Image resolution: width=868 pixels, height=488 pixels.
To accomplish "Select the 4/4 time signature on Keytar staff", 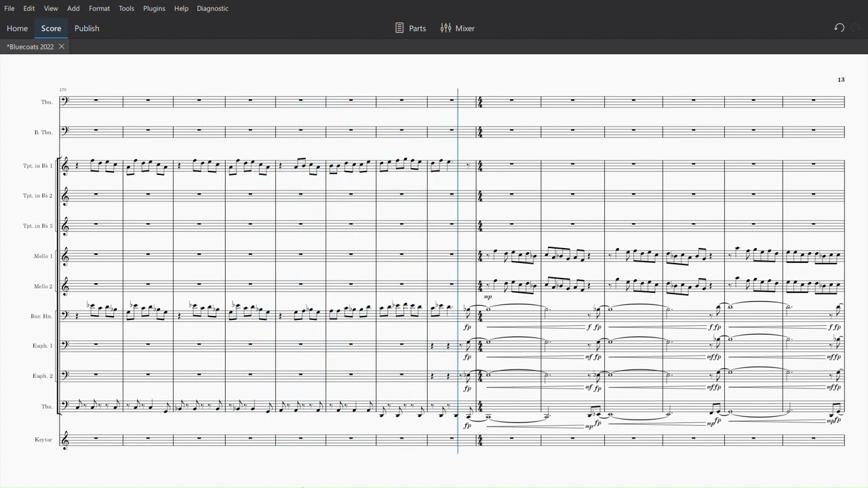I will point(481,441).
